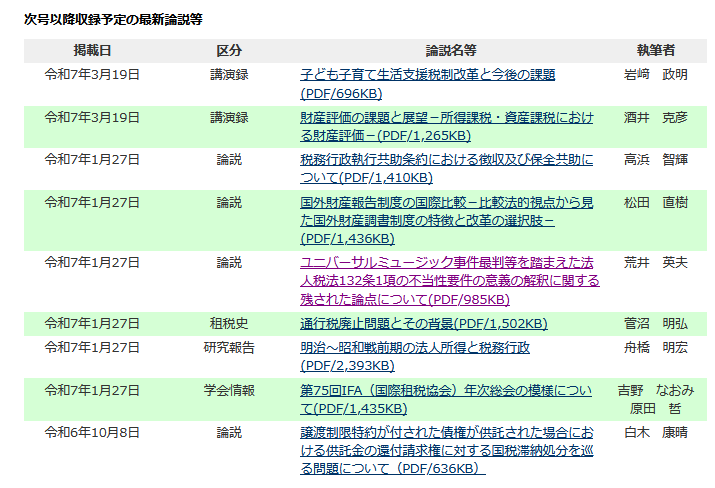Click the 執筆者 column header

(x=655, y=50)
